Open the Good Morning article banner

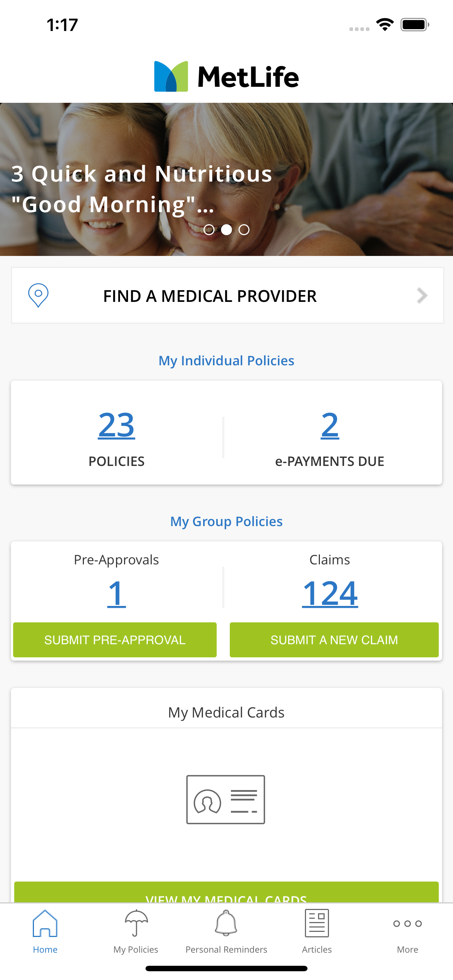click(141, 189)
